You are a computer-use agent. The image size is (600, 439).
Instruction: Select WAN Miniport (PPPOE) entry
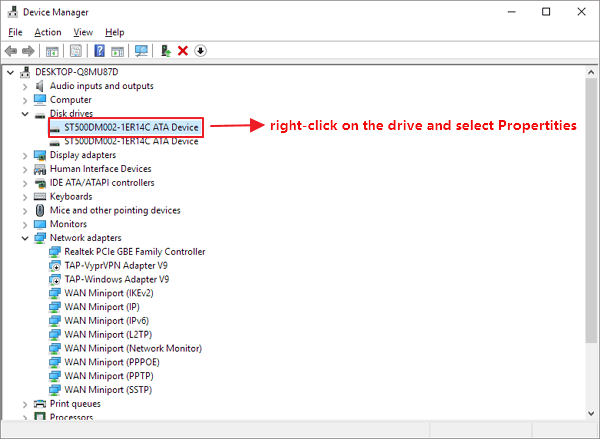click(119, 362)
